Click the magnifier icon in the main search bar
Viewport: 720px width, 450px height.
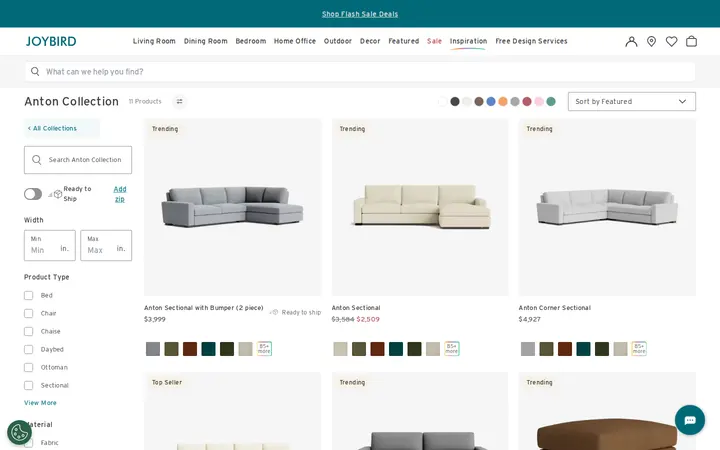pyautogui.click(x=35, y=71)
